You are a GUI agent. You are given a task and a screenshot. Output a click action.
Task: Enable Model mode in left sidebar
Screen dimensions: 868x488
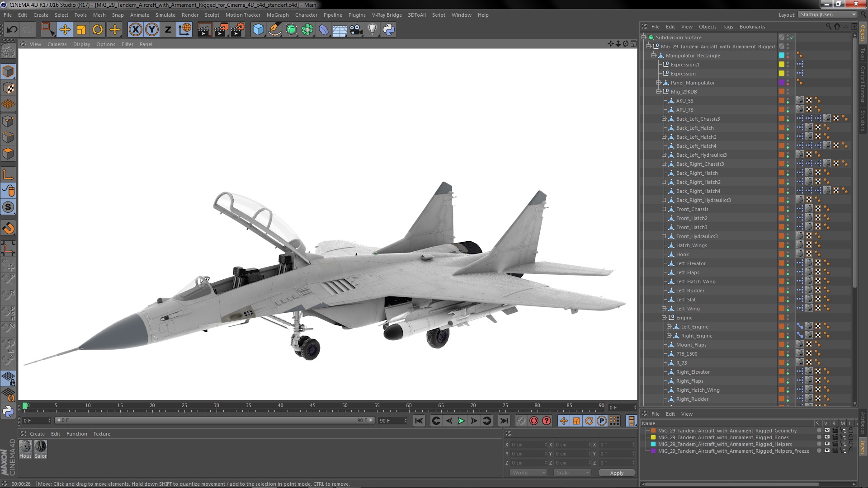(8, 71)
